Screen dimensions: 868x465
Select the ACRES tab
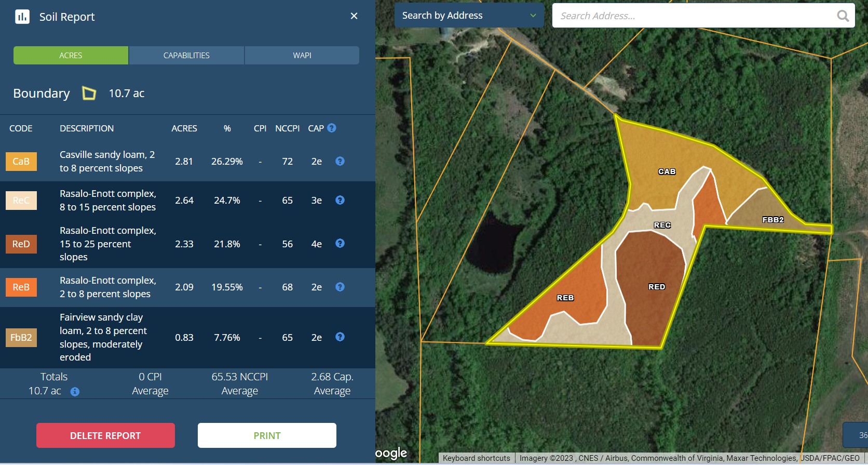pos(71,56)
